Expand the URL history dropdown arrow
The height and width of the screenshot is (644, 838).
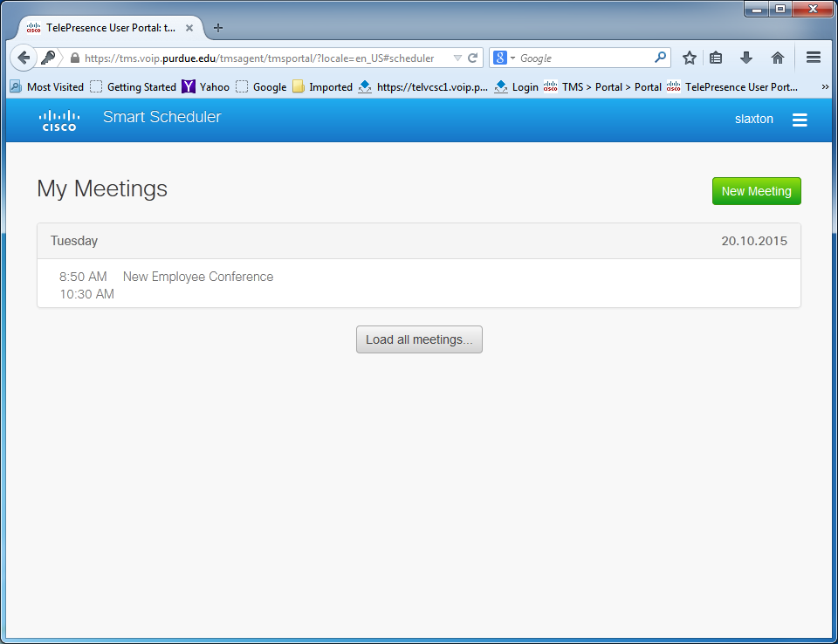click(x=457, y=58)
